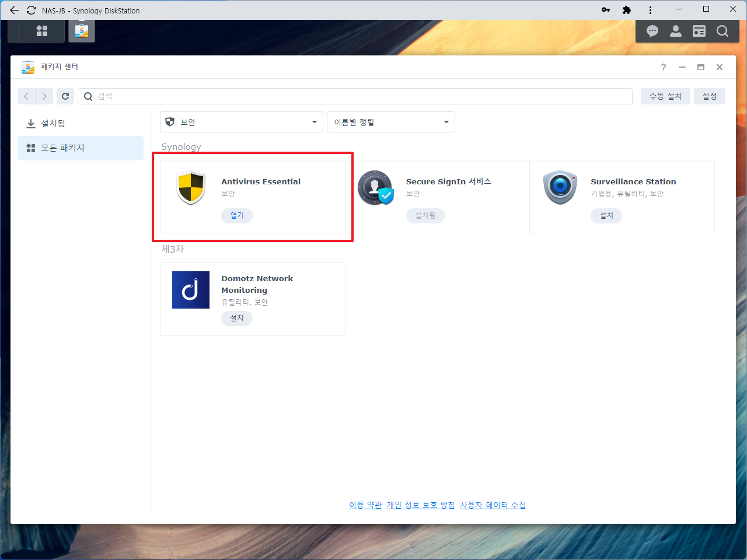Viewport: 747px width, 560px height.
Task: Go back in Package Center
Action: (x=26, y=96)
